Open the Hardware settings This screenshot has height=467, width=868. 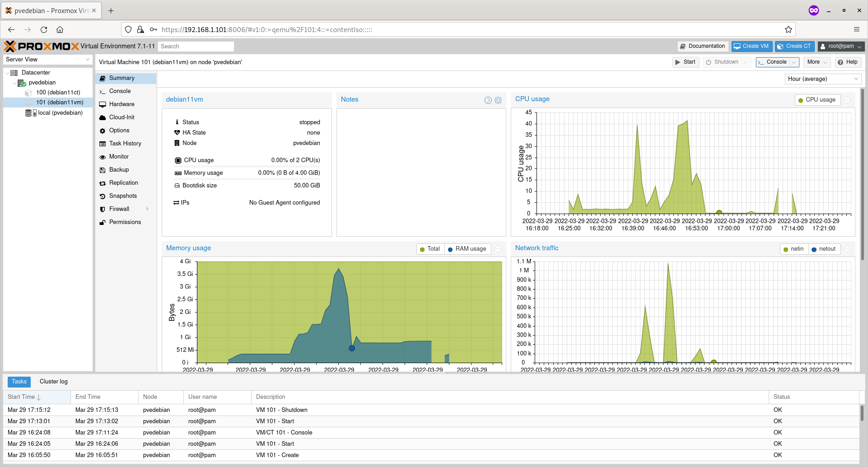pyautogui.click(x=126, y=104)
